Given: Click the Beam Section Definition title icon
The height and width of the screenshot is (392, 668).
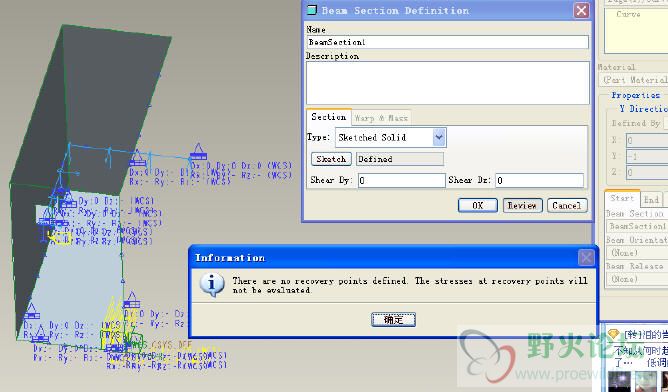Looking at the screenshot, I should pos(312,10).
